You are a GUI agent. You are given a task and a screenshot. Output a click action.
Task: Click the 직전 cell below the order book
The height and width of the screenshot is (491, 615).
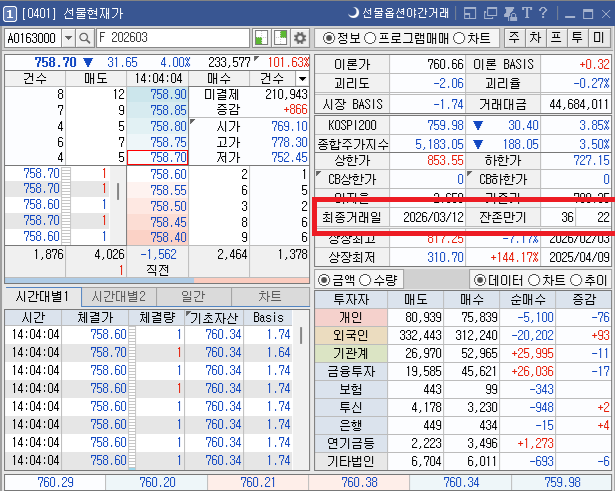click(158, 270)
